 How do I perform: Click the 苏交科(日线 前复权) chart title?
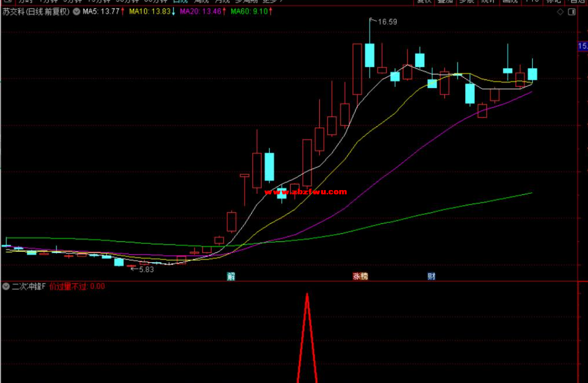[36, 12]
